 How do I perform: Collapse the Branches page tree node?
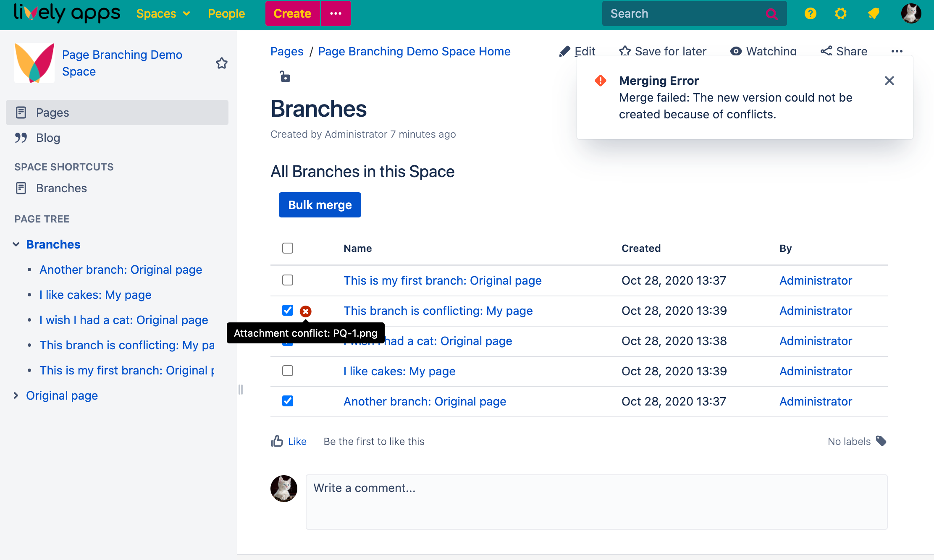[x=16, y=244]
